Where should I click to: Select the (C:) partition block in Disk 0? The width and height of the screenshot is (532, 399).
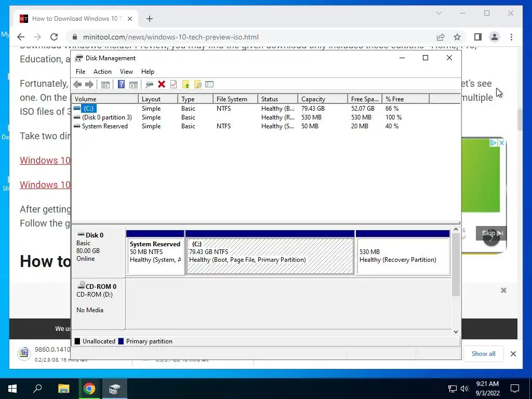click(270, 253)
